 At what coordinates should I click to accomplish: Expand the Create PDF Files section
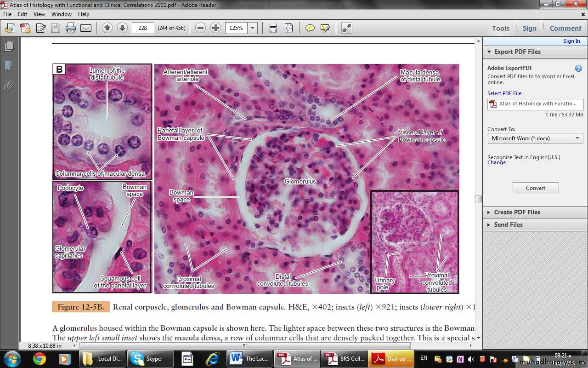point(517,212)
